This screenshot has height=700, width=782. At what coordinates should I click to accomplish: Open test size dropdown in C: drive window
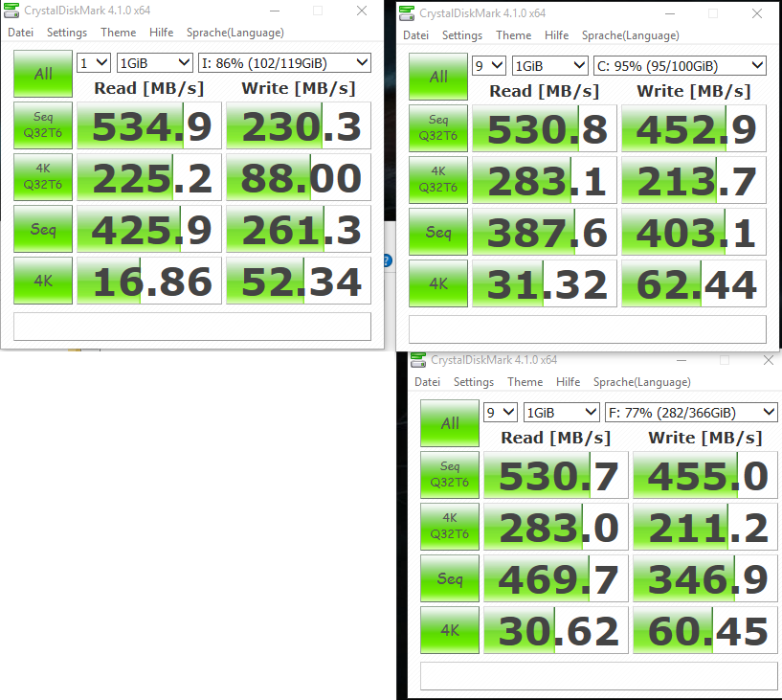tap(550, 66)
